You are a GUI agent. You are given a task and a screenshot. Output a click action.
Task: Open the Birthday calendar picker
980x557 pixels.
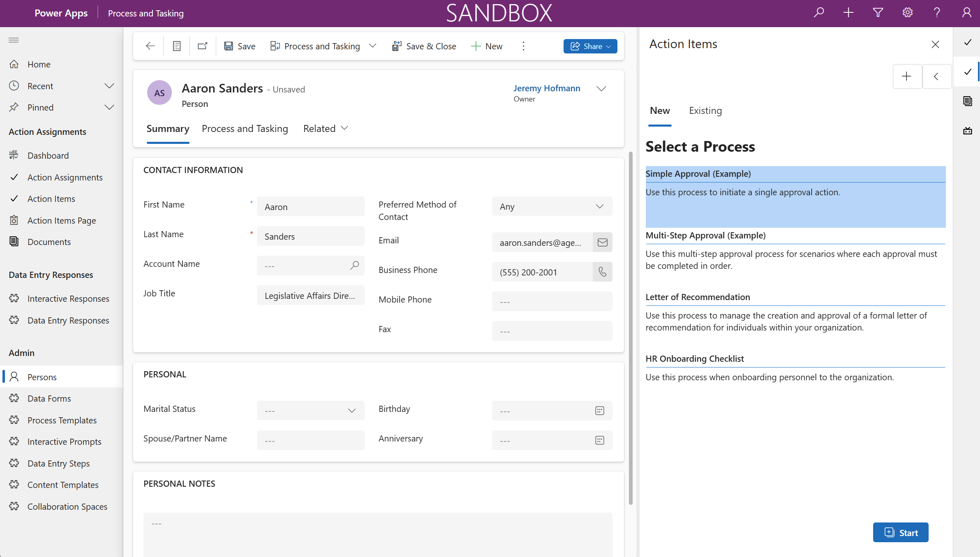pyautogui.click(x=599, y=411)
